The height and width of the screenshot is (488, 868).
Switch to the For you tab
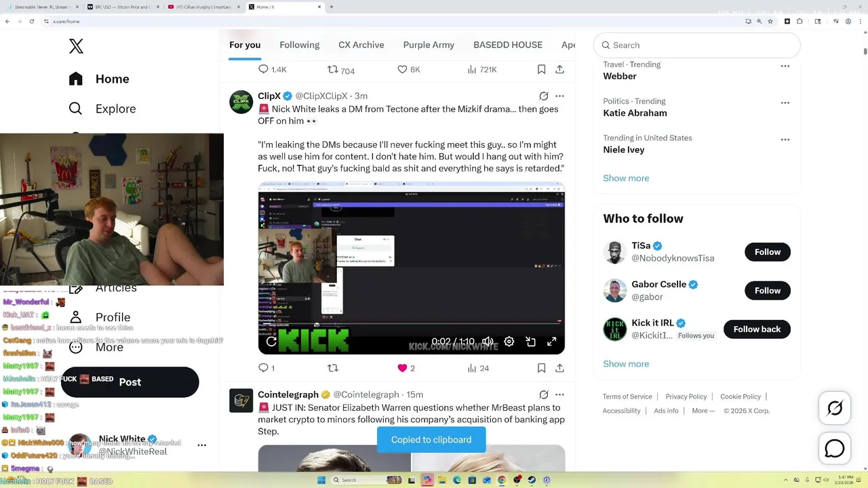click(245, 45)
